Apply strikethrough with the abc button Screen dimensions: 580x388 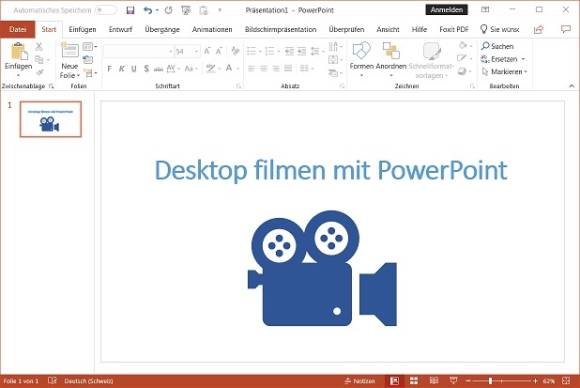(158, 69)
